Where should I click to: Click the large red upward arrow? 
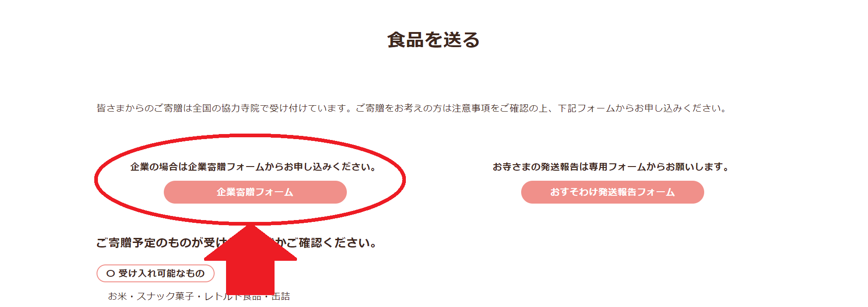[250, 259]
